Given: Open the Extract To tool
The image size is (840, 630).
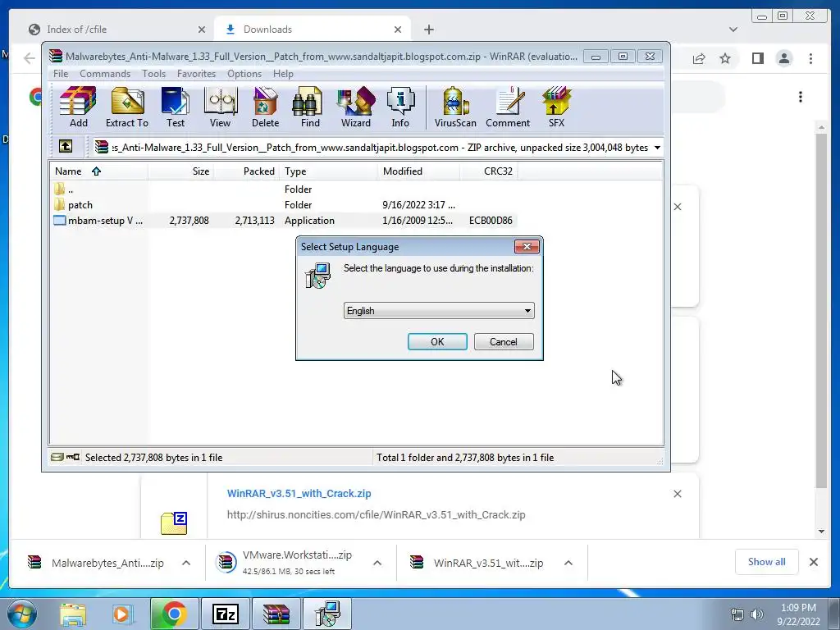Looking at the screenshot, I should click(127, 107).
